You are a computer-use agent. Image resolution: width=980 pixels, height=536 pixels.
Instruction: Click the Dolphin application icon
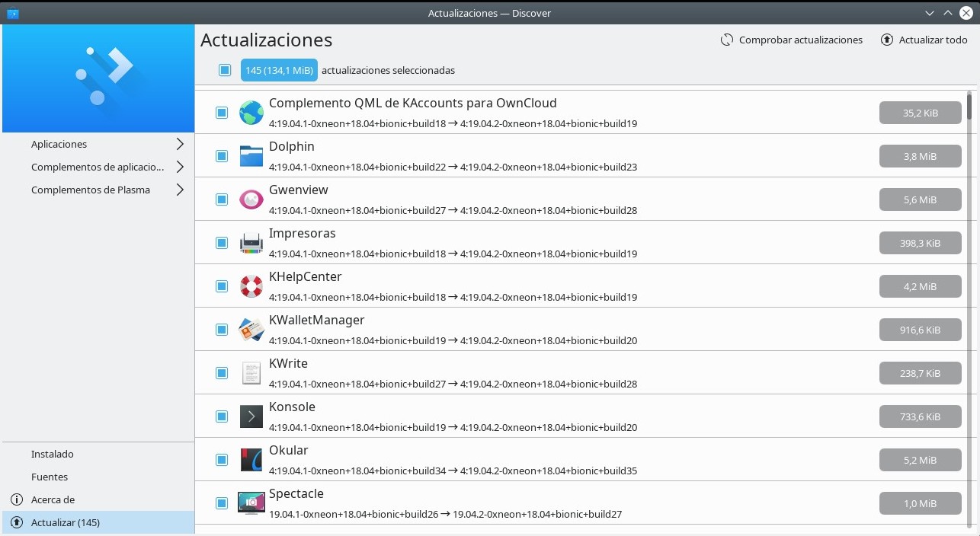pyautogui.click(x=251, y=155)
